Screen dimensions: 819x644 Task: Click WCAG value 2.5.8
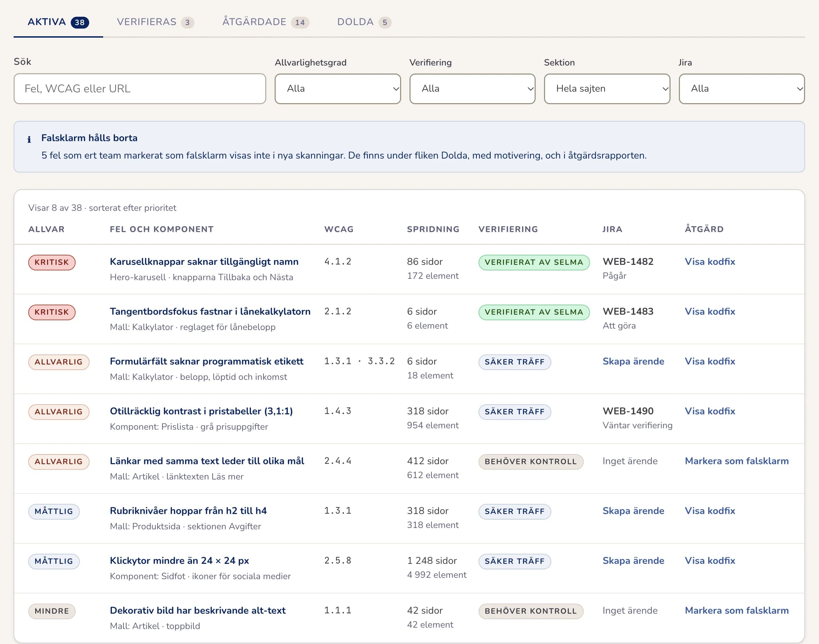337,561
